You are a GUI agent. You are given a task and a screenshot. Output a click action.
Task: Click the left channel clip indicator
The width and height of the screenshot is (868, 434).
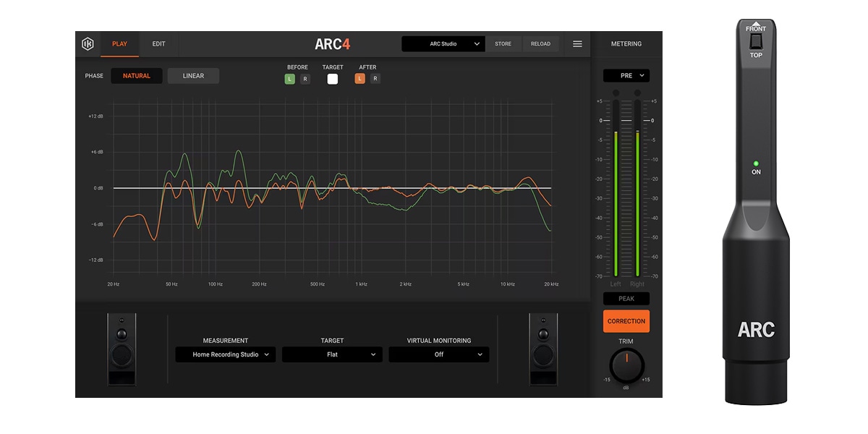click(616, 93)
